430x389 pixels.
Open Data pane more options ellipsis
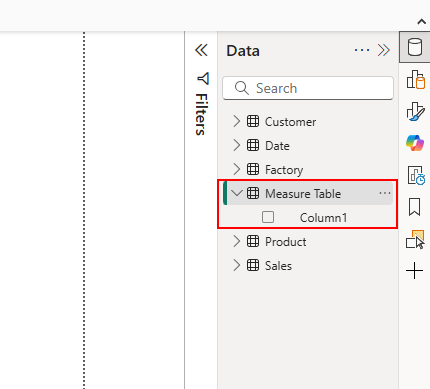(x=362, y=50)
